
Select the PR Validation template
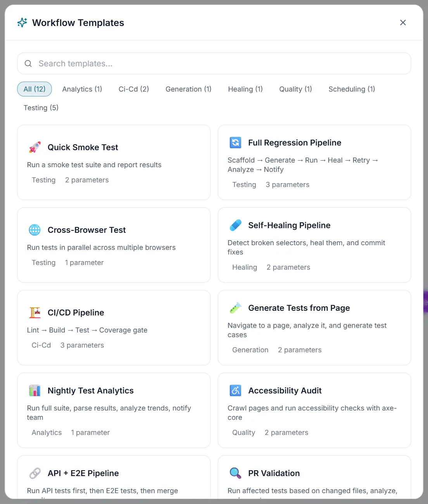pos(314,477)
